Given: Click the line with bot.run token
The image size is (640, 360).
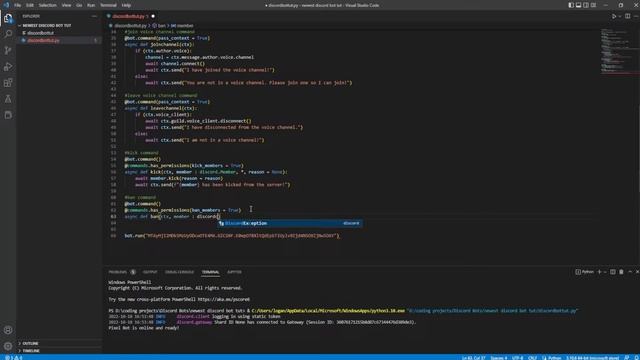Looking at the screenshot, I should tap(232, 236).
